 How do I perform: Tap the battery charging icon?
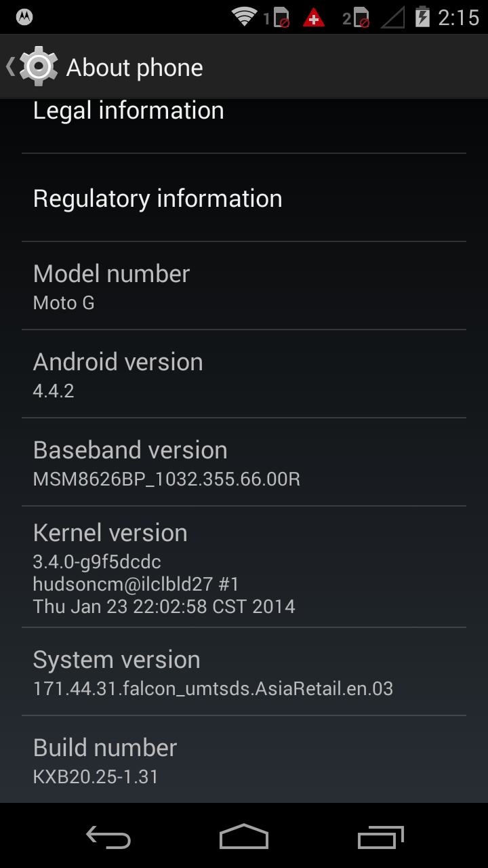(x=422, y=17)
